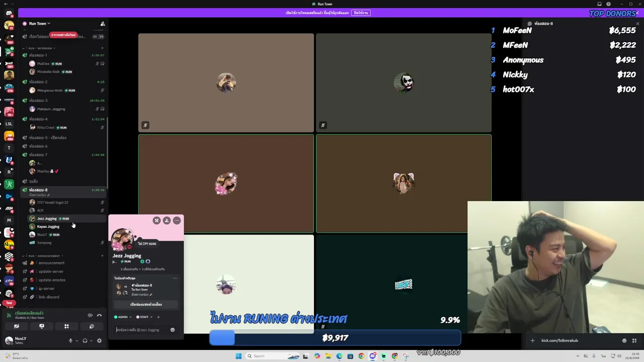Select user 1757 Vasabi Sugoi 22
Viewport: 644px width, 362px height.
point(66,203)
